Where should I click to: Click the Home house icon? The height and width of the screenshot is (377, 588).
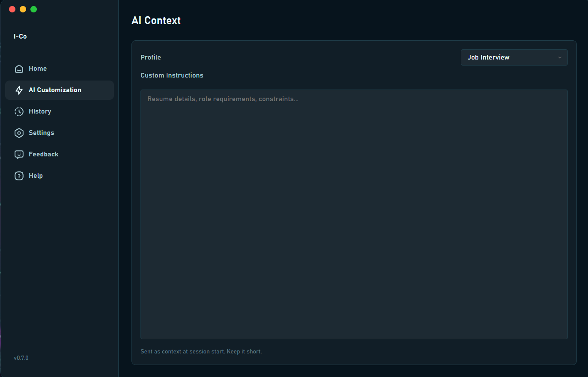click(x=19, y=69)
